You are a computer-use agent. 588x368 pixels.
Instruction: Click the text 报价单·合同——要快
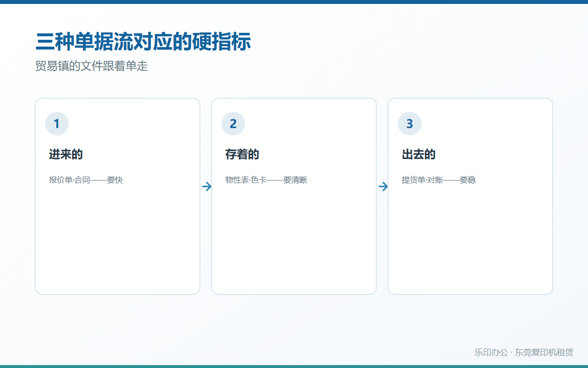[86, 180]
